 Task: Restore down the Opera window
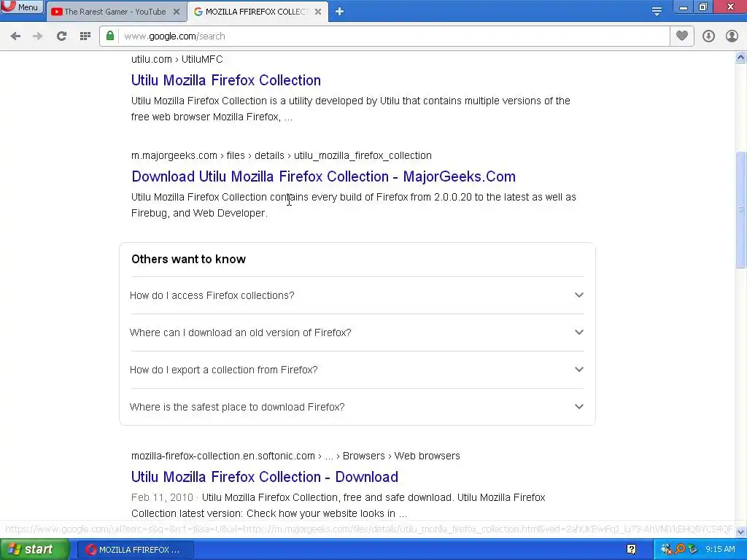pos(703,7)
